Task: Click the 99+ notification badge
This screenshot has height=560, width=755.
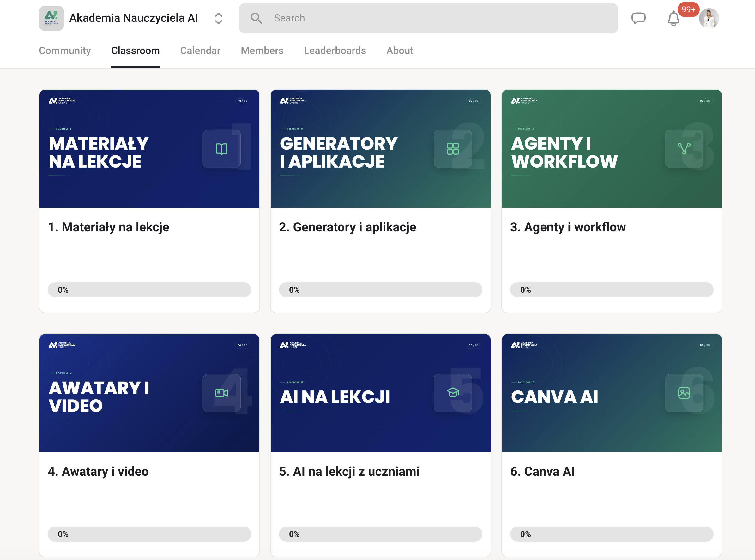Action: (688, 9)
